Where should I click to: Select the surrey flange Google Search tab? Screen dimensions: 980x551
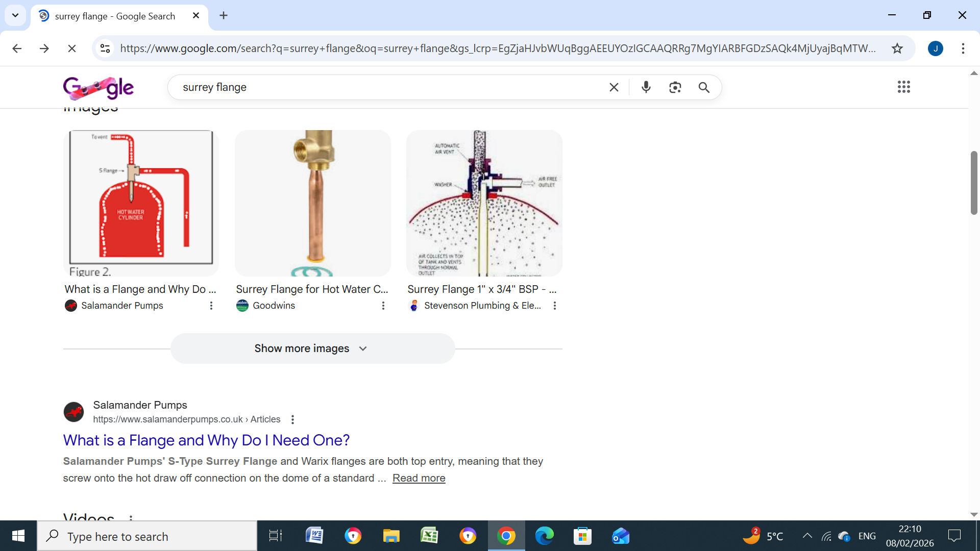pyautogui.click(x=115, y=16)
